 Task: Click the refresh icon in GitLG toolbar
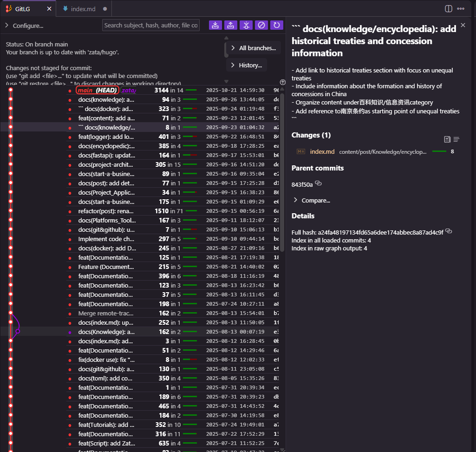277,25
